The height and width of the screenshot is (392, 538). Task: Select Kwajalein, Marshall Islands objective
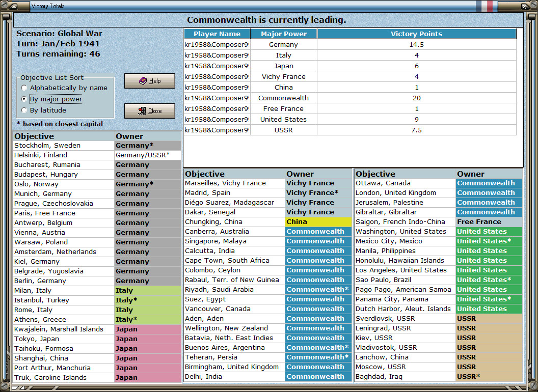tap(64, 329)
